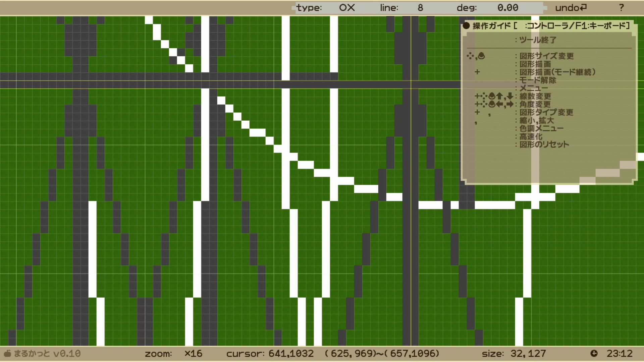
Task: Change the zoom level ×16
Action: [x=193, y=354]
